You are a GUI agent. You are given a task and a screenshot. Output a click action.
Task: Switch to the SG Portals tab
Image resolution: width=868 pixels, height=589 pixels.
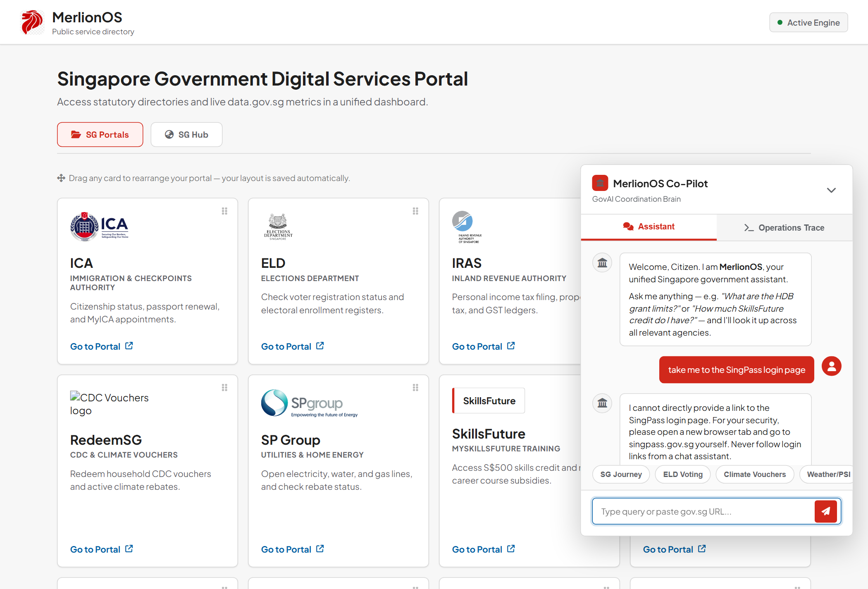100,135
